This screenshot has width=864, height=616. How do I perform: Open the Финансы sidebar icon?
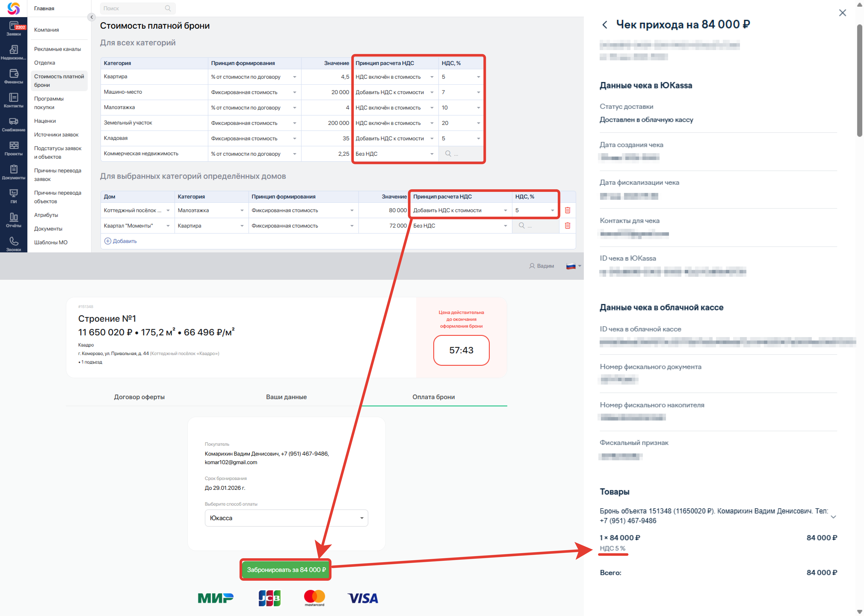pos(14,76)
